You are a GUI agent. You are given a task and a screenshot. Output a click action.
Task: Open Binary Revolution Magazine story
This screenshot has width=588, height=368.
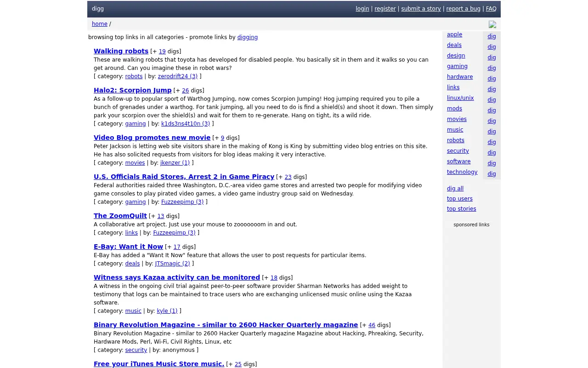pyautogui.click(x=226, y=325)
